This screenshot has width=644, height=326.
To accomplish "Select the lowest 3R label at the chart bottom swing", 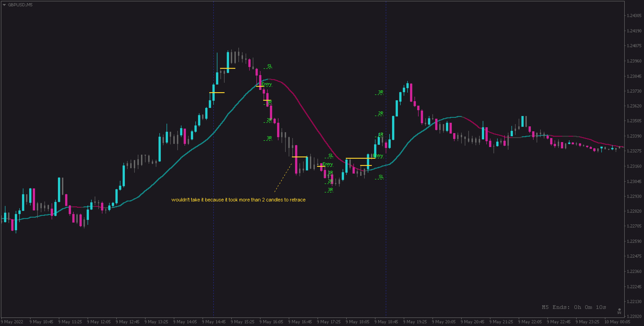I will [x=330, y=190].
